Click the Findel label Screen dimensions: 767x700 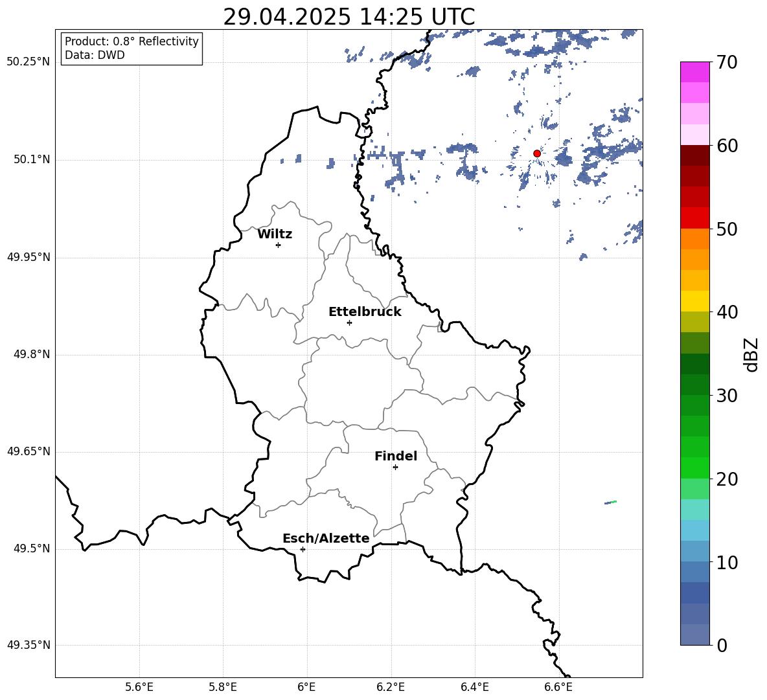[396, 456]
